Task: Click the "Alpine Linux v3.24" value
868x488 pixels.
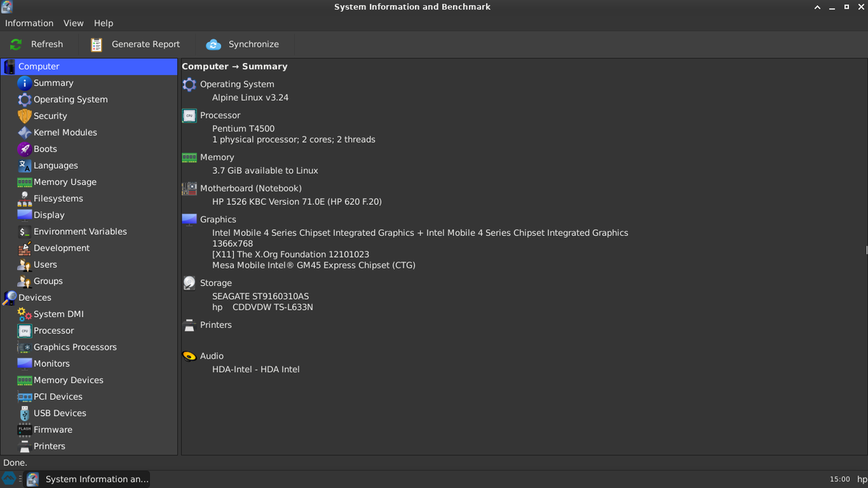Action: point(250,98)
